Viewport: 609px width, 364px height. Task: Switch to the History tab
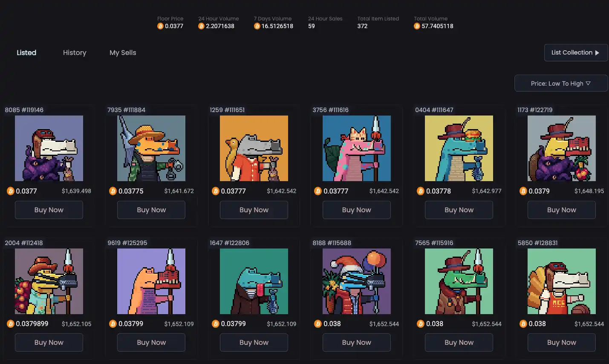point(75,53)
